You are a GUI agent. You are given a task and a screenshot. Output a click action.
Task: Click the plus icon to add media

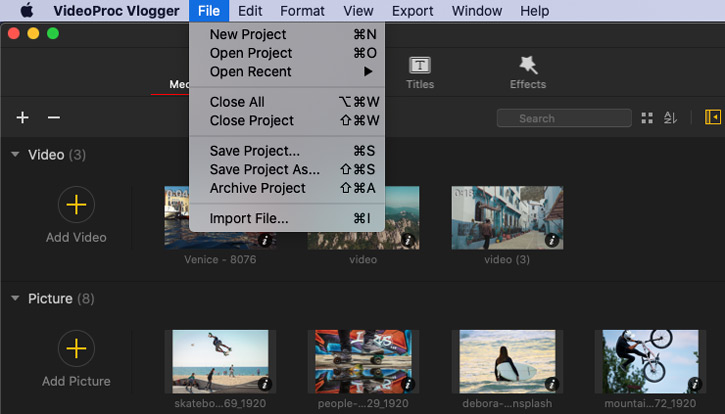22,118
